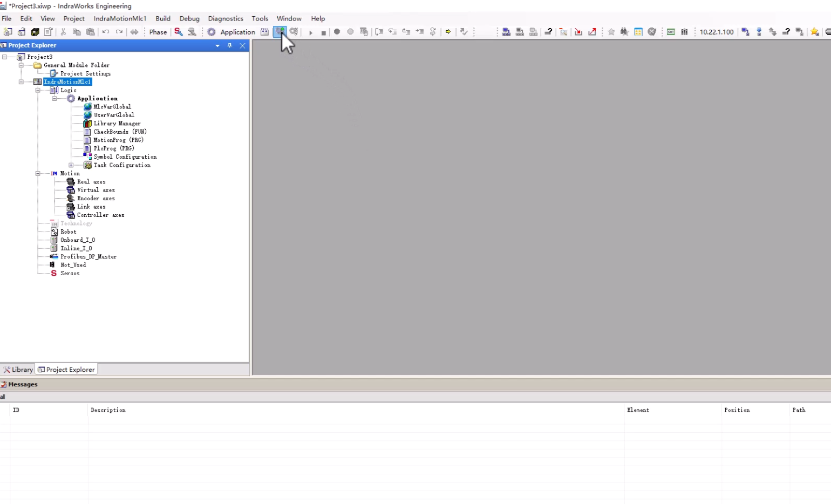Click the Sercos red S toolbar icon

point(179,32)
